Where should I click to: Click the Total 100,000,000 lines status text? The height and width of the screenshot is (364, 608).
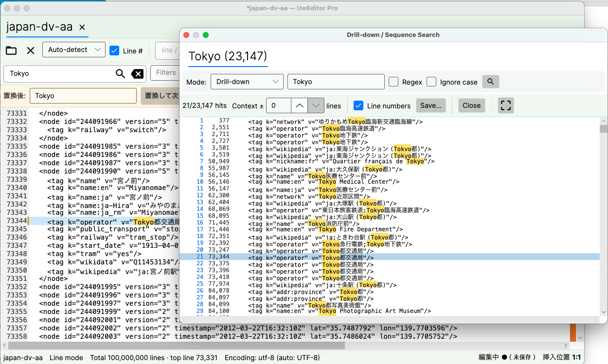click(127, 358)
